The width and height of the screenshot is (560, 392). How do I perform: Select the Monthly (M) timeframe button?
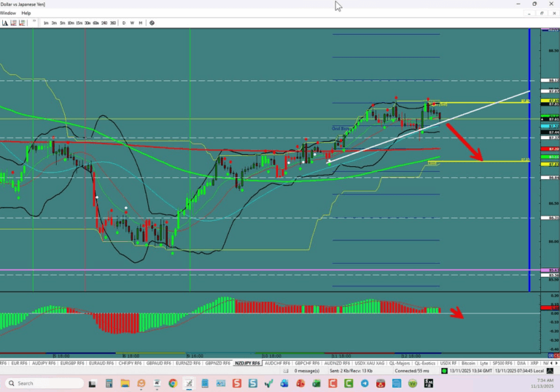[x=140, y=23]
